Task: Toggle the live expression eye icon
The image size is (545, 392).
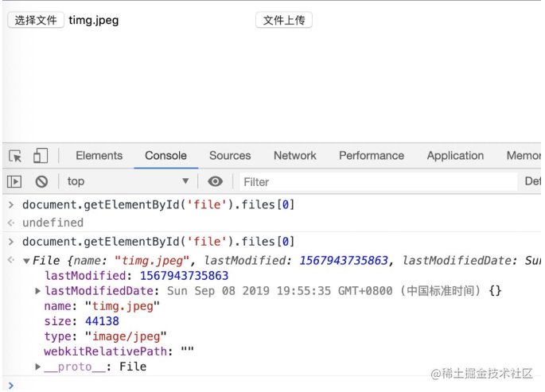Action: 215,181
